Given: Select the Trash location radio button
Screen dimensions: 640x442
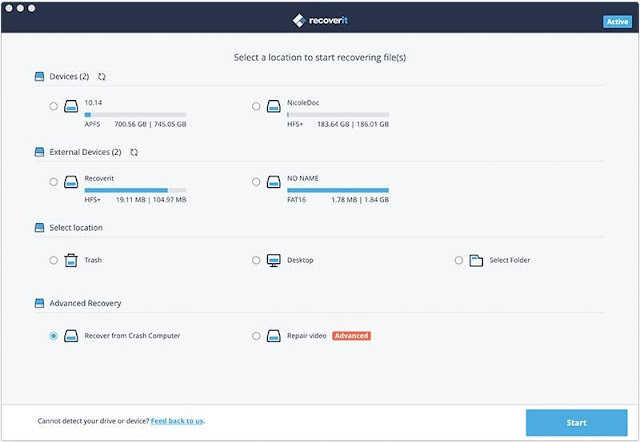Looking at the screenshot, I should [53, 260].
